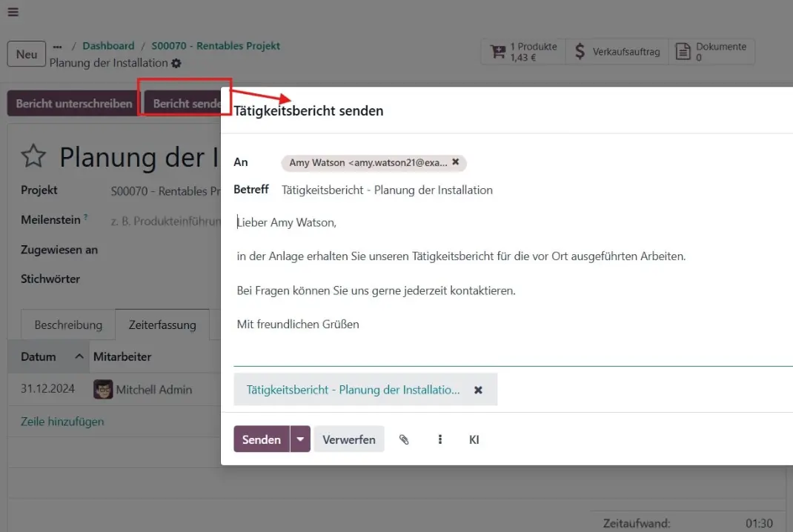The width and height of the screenshot is (793, 532).
Task: Expand breadcrumb ellipsis for earlier pages
Action: point(57,47)
